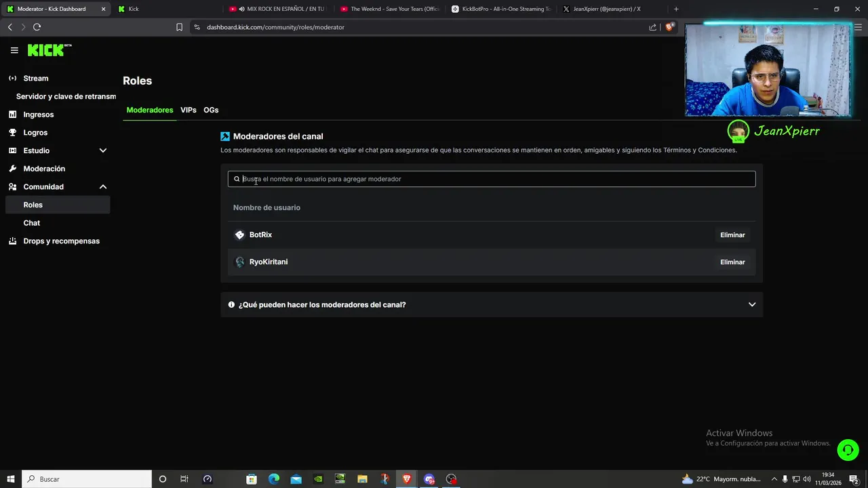Go back in browser history
868x488 pixels.
pyautogui.click(x=9, y=27)
